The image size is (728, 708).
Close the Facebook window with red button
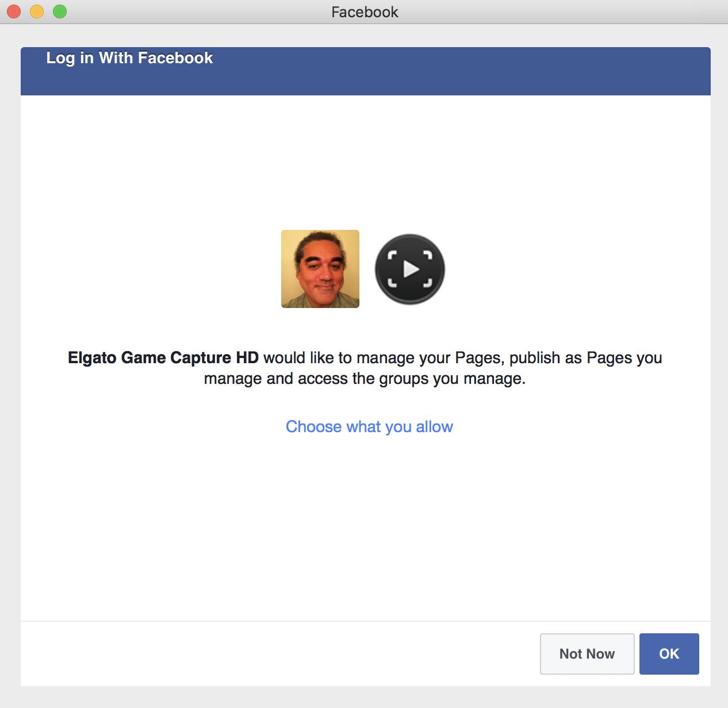(14, 11)
